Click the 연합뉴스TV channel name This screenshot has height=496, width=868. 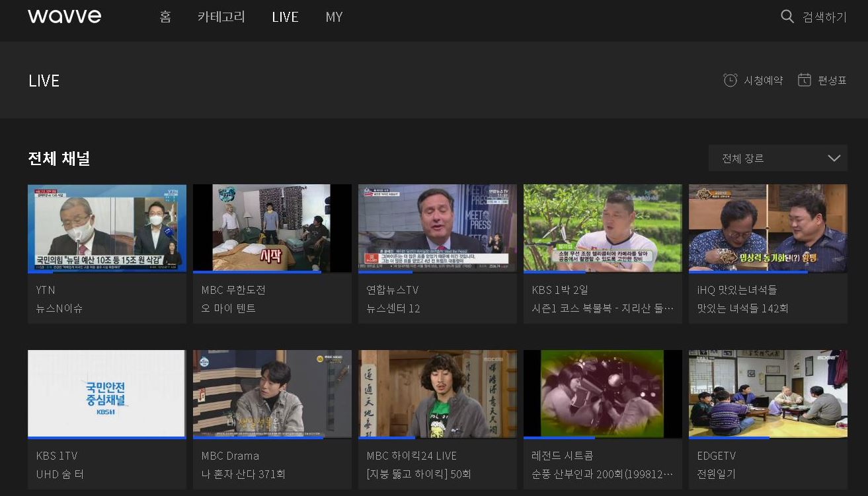[393, 290]
